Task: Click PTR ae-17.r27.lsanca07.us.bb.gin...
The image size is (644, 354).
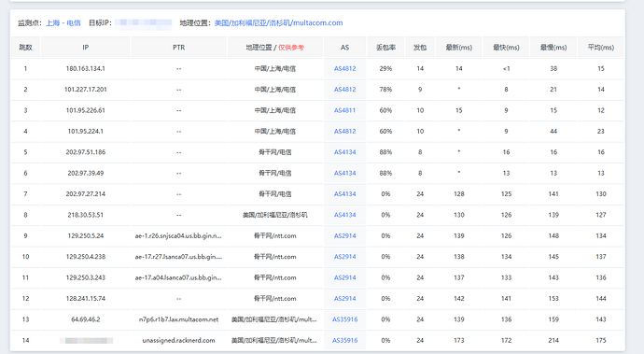Action: pos(178,257)
